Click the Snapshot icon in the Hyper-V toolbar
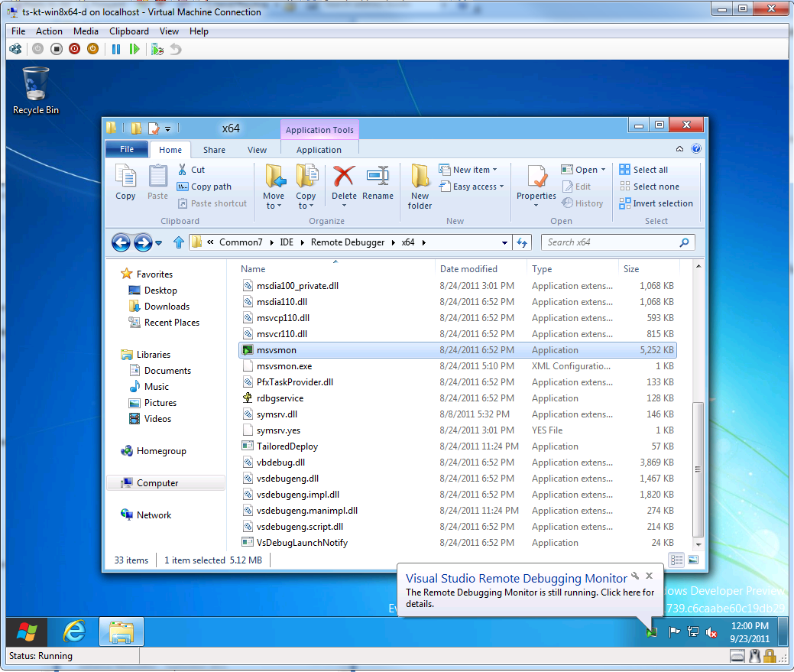This screenshot has width=794, height=672. tap(157, 48)
